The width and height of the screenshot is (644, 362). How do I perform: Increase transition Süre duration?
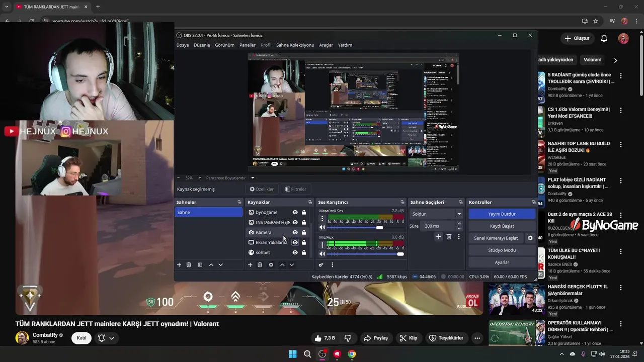pos(459,224)
